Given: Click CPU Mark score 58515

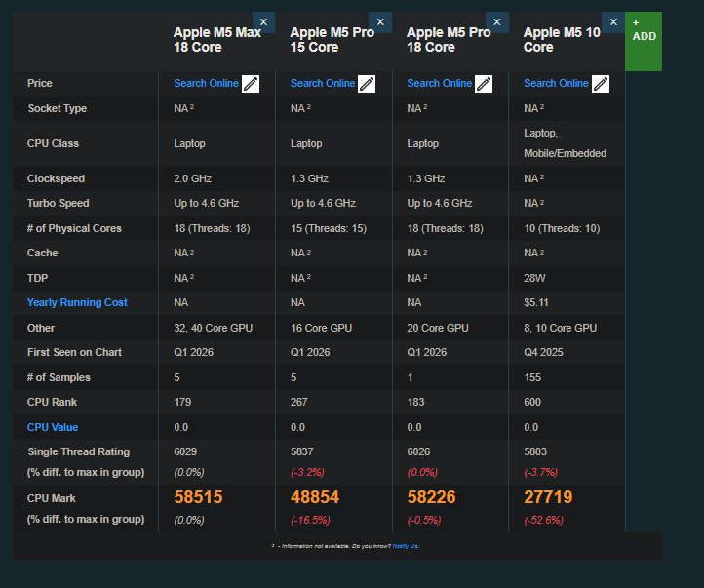Looking at the screenshot, I should [x=198, y=497].
